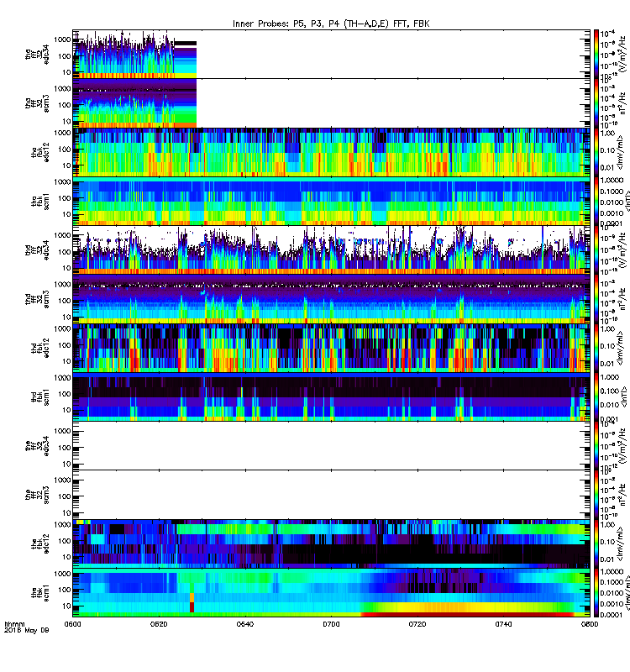
Task: Click the color bar beside tha fbk edc12 panel
Action: tap(596, 152)
